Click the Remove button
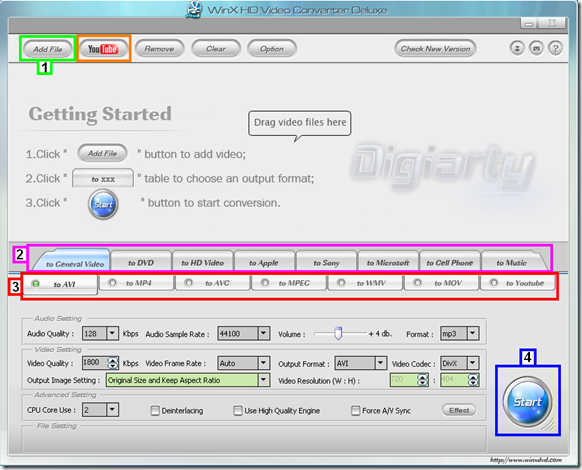Image resolution: width=582 pixels, height=470 pixels. coord(160,49)
